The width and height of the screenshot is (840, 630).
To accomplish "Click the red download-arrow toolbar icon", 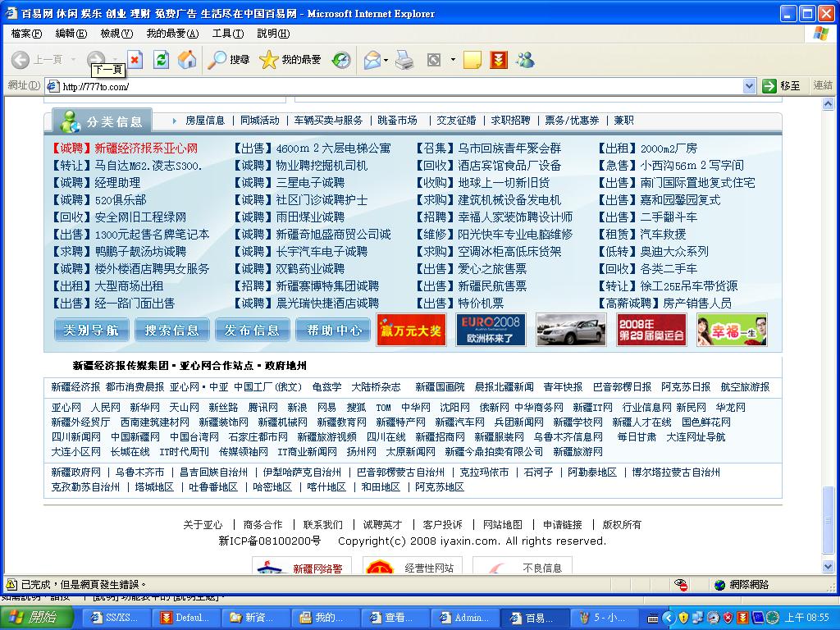I will [x=498, y=59].
